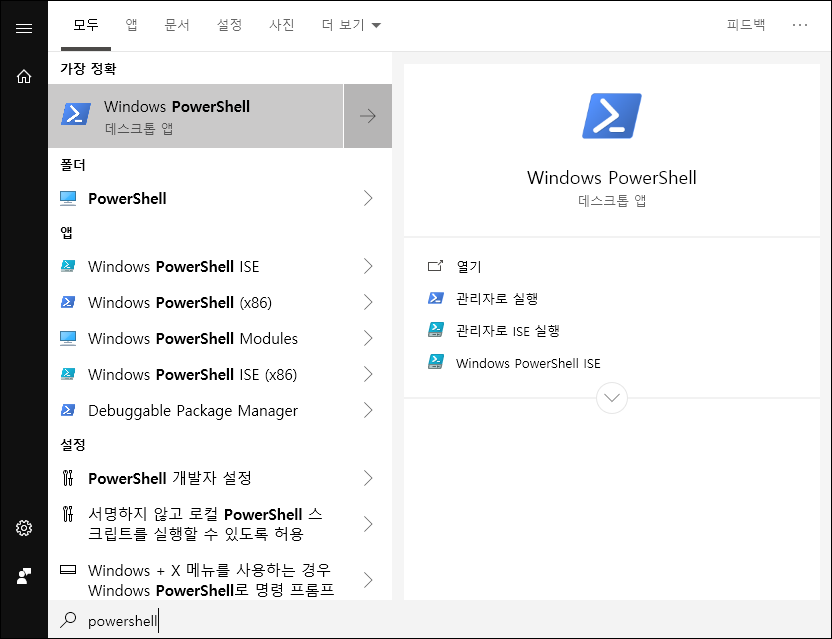Image resolution: width=832 pixels, height=639 pixels.
Task: Click the Windows PowerShell (x86) icon
Action: 68,302
